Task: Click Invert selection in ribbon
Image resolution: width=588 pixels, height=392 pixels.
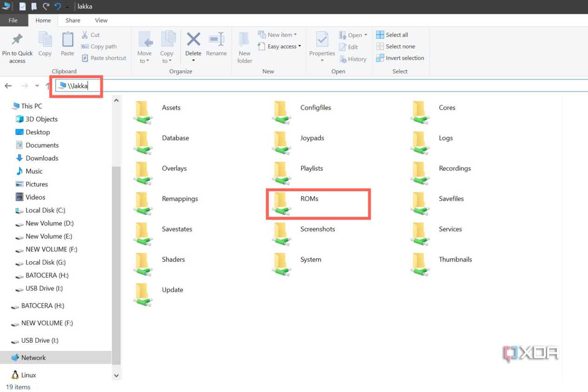Action: click(400, 58)
